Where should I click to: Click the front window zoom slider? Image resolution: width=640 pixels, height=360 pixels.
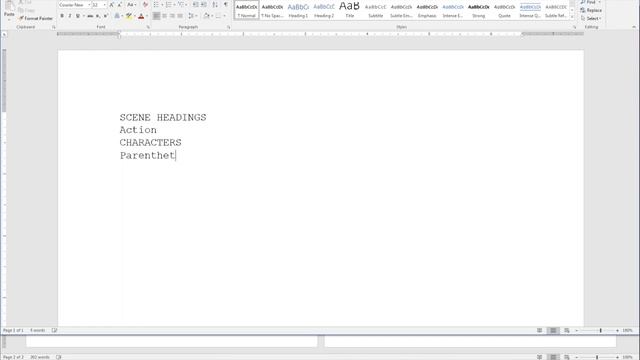click(x=597, y=330)
